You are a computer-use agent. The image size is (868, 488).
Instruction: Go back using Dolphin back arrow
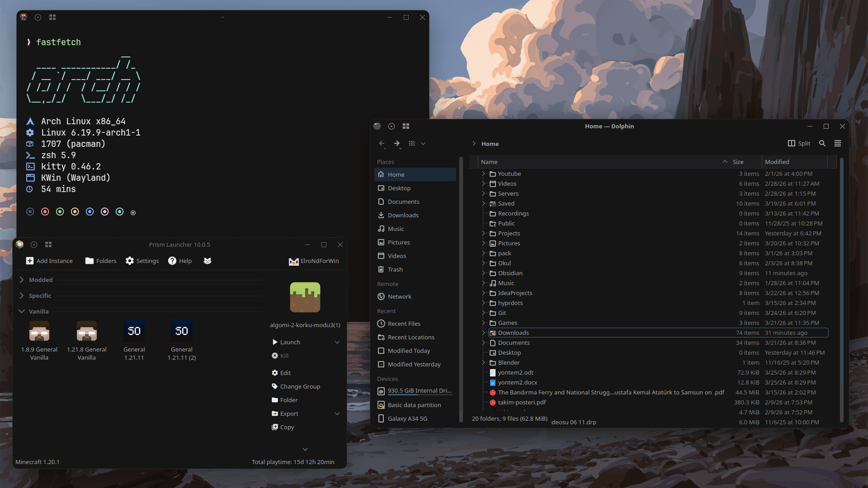[x=382, y=143]
